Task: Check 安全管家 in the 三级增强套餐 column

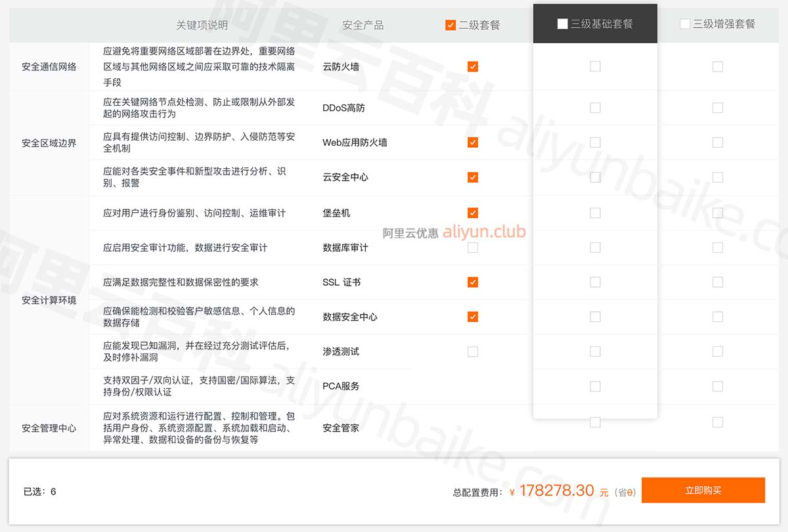Action: [718, 422]
